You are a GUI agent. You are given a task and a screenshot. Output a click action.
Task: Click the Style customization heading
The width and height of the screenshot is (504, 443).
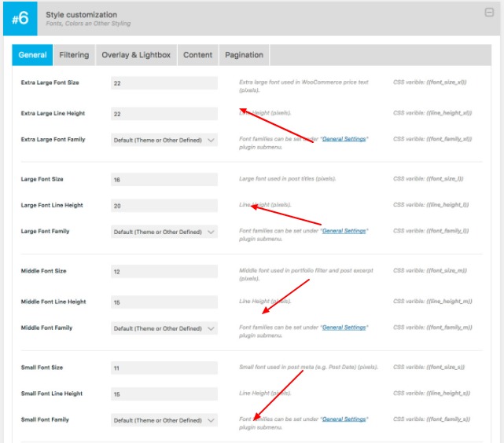[x=81, y=15]
